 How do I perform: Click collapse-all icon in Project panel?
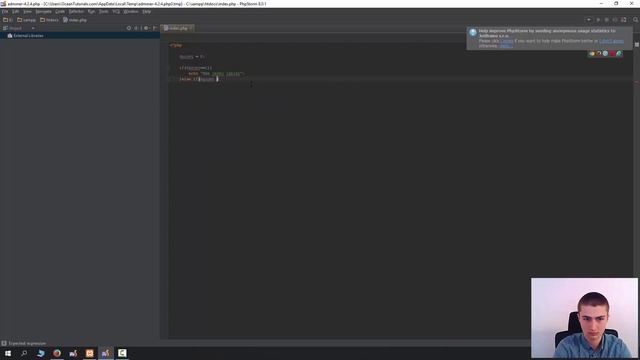136,28
